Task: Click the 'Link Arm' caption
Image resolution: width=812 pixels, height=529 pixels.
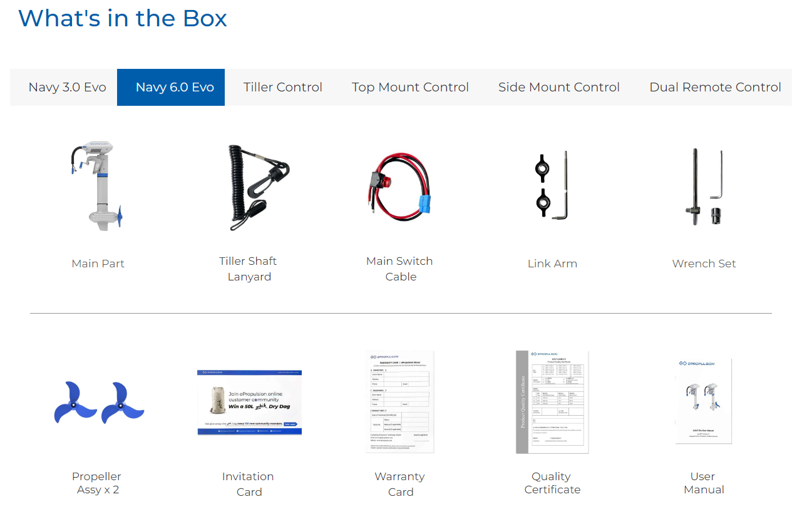Action: [x=552, y=264]
